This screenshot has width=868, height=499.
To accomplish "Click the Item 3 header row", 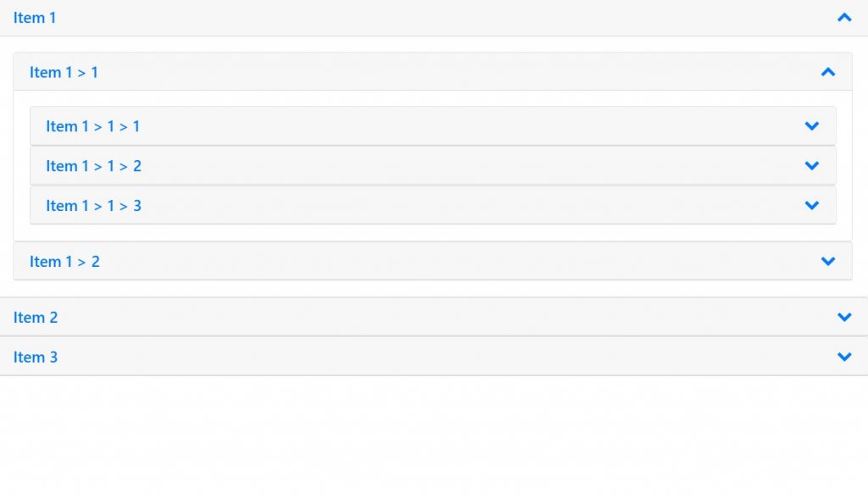I will coord(36,357).
